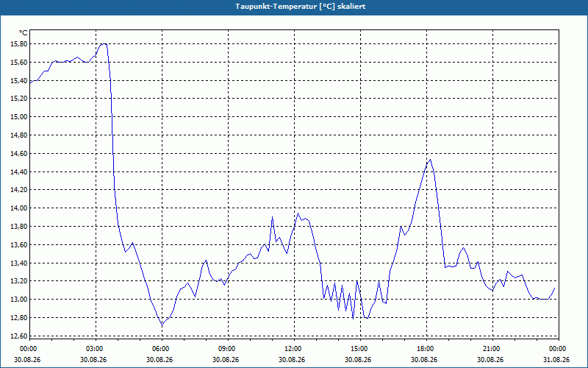Select the 15,00 y-axis label
The height and width of the screenshot is (368, 588).
tap(19, 117)
